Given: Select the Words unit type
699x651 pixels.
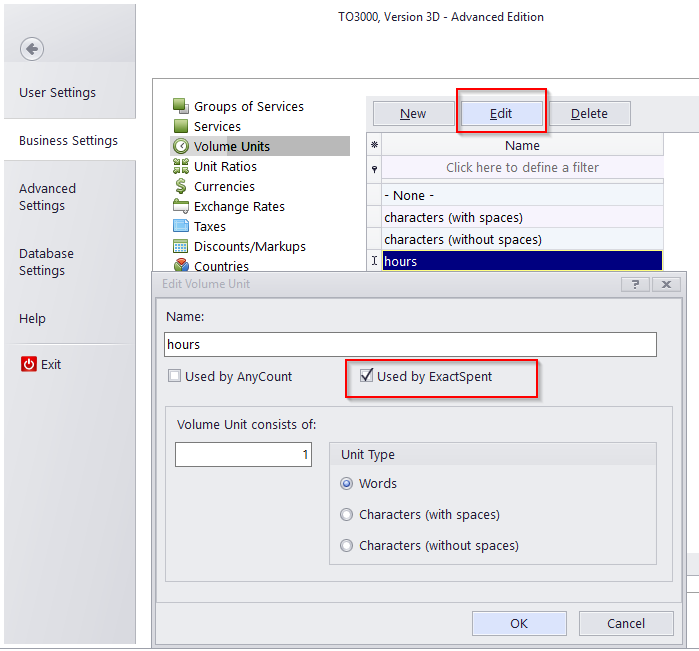Looking at the screenshot, I should pos(347,484).
